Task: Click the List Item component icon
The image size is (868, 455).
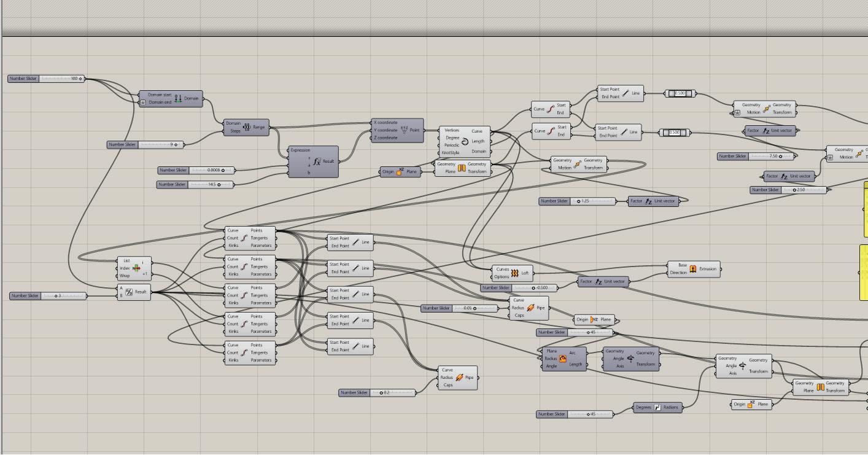Action: 136,268
